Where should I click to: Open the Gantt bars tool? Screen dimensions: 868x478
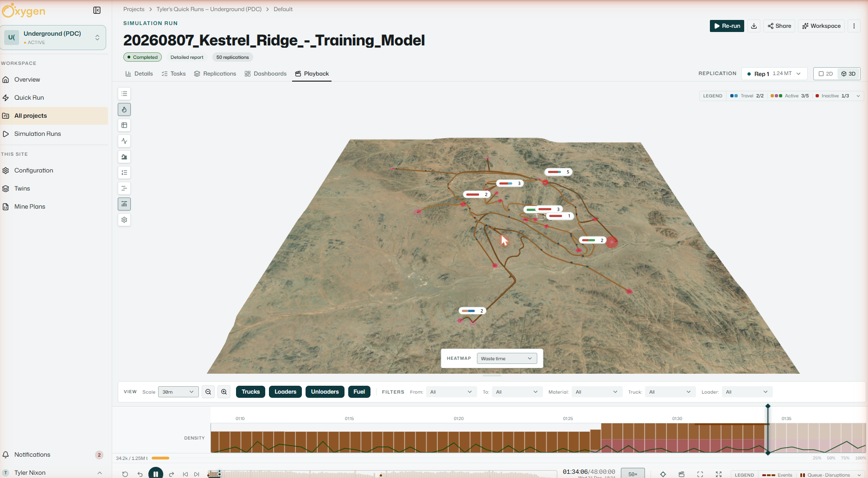124,188
